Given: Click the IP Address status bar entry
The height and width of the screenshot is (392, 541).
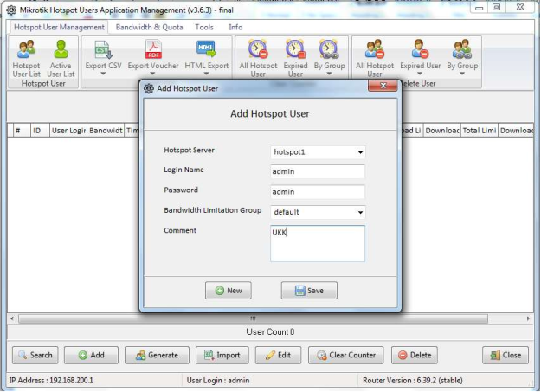Looking at the screenshot, I should (x=51, y=380).
